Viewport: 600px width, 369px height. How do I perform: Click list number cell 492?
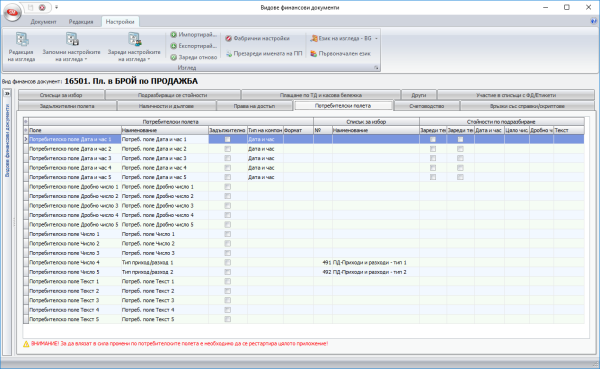323,272
